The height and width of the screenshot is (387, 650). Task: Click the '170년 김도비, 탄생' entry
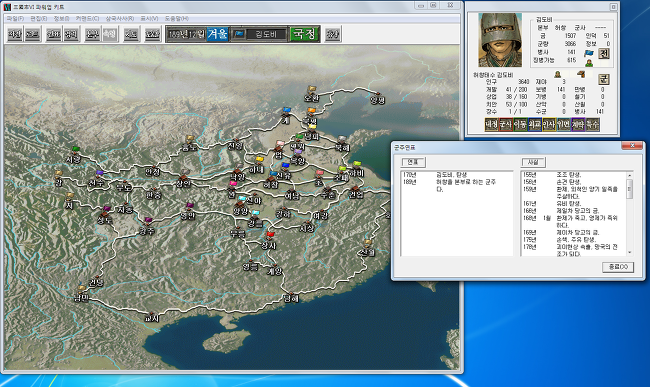[x=435, y=175]
